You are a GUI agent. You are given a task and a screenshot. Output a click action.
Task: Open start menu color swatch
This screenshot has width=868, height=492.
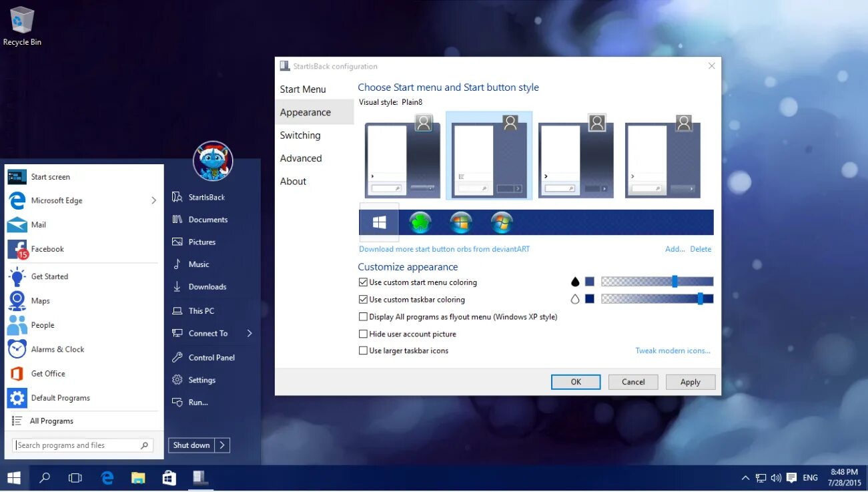pyautogui.click(x=590, y=282)
